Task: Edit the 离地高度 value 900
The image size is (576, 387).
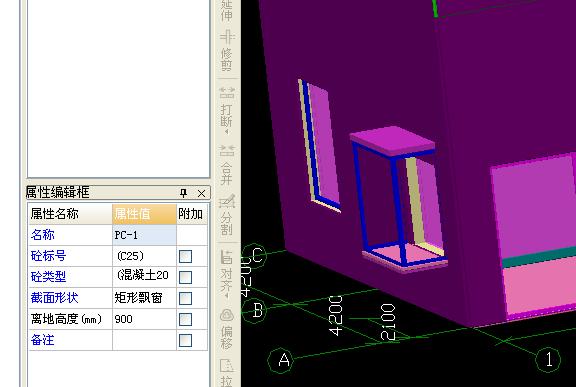Action: tap(144, 319)
